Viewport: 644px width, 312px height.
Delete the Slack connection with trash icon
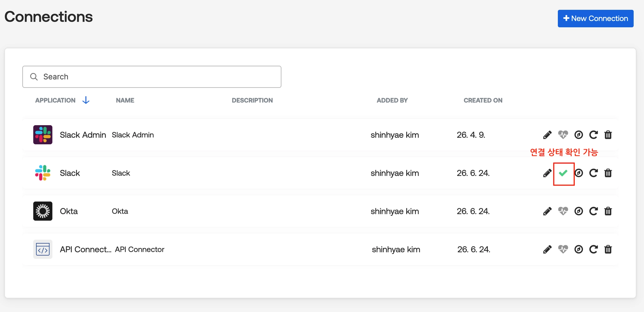pyautogui.click(x=608, y=173)
